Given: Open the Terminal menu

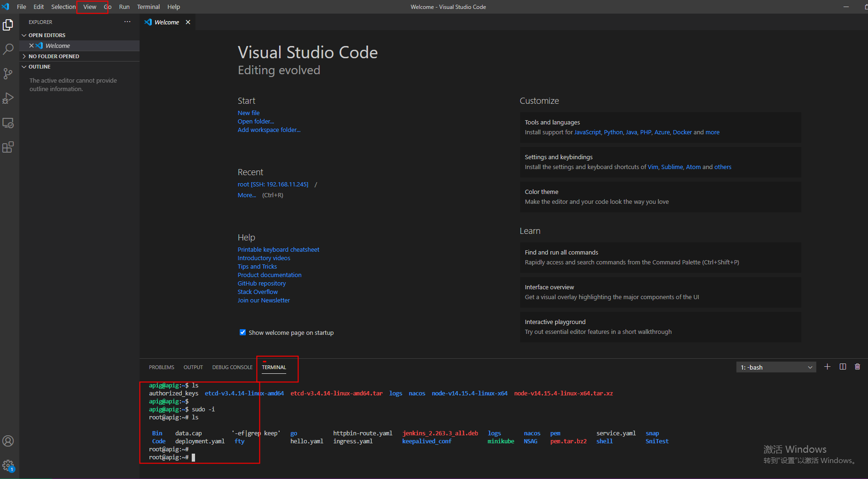Looking at the screenshot, I should pos(149,7).
